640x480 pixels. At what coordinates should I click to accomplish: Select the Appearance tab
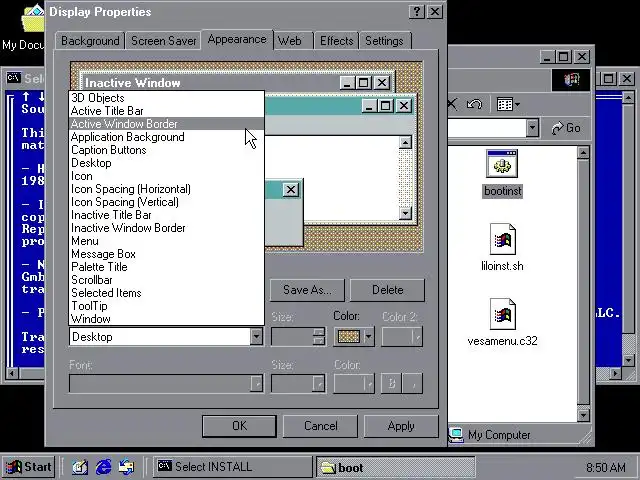point(237,40)
